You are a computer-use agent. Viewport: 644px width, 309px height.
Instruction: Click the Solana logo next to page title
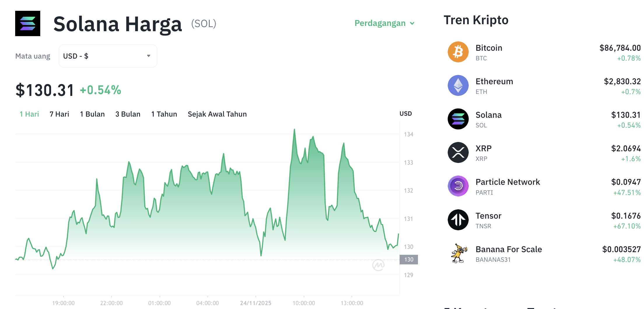(x=28, y=23)
